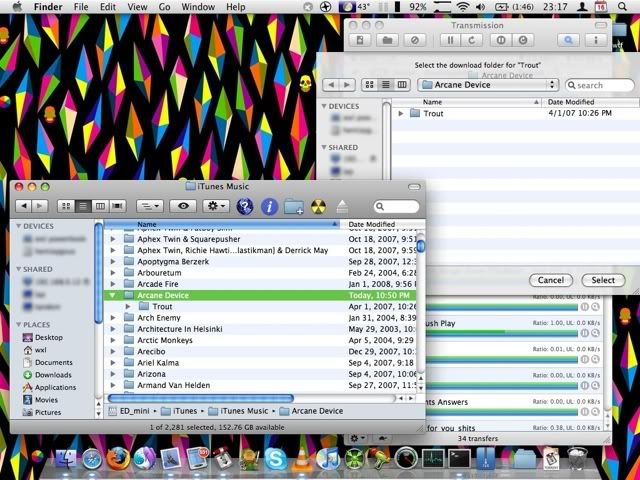This screenshot has width=640, height=480.
Task: Toggle the turtle speed limit button in Transmission
Action: click(383, 438)
